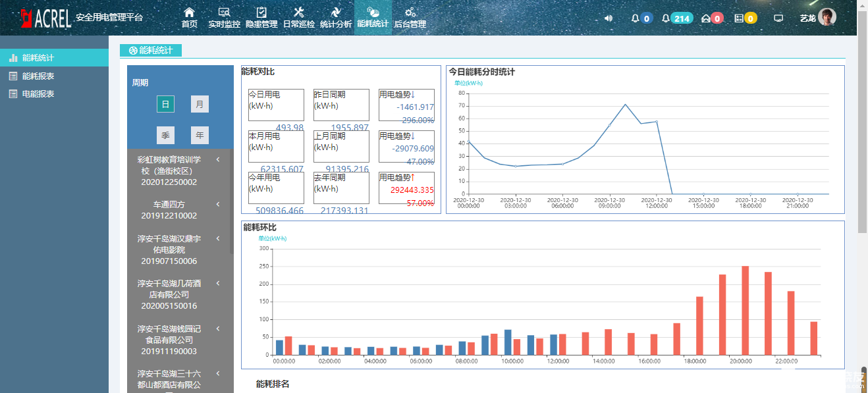Image resolution: width=868 pixels, height=393 pixels.
Task: Expand 车通四方 item chevron
Action: pos(218,204)
